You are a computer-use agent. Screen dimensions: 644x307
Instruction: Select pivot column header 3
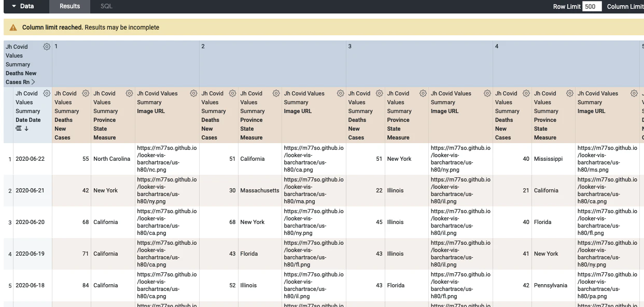419,64
